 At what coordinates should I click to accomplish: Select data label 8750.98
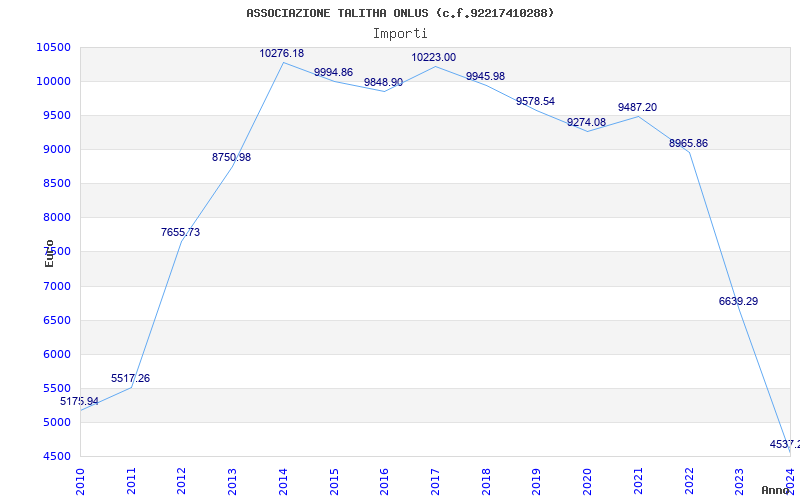point(232,158)
